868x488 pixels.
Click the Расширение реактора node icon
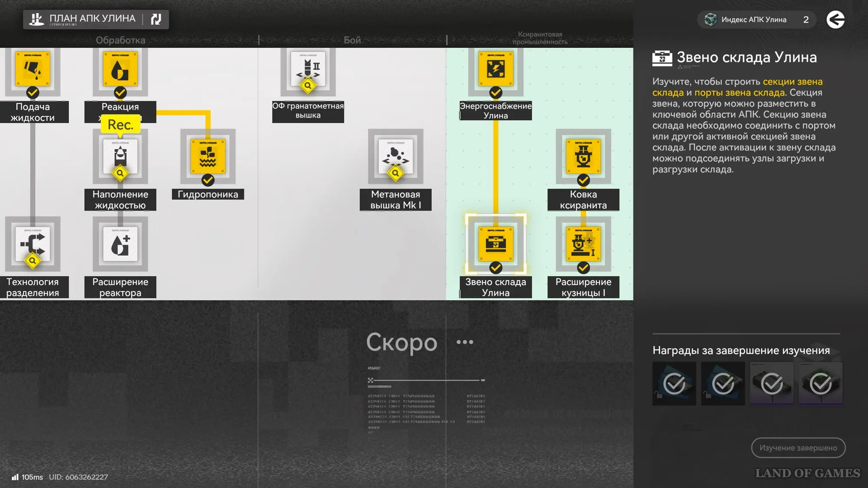(120, 244)
